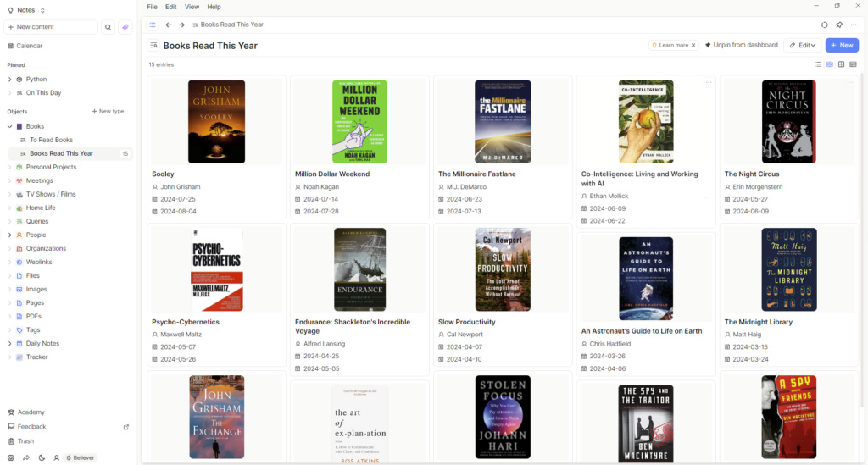This screenshot has width=868, height=465.
Task: Expand the People type
Action: pos(9,235)
